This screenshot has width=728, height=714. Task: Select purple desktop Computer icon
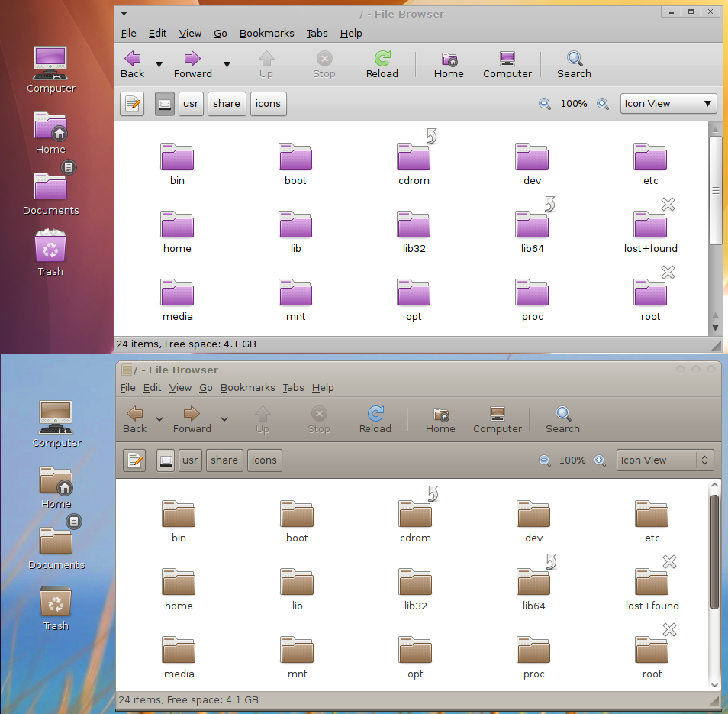pyautogui.click(x=50, y=63)
